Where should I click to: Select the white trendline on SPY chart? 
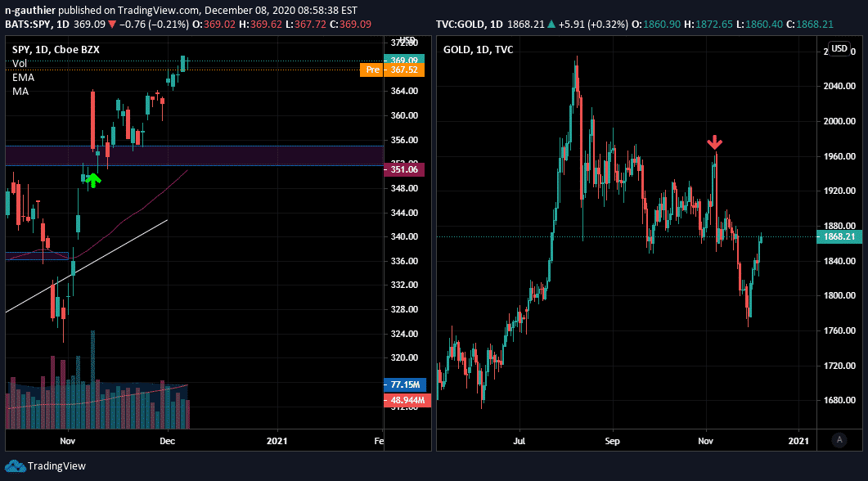pyautogui.click(x=87, y=266)
